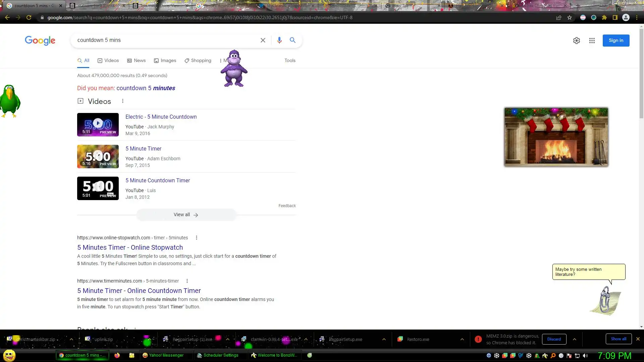The image size is (644, 362).
Task: Expand the Restoro.exe download menu chevron
Action: coord(462,339)
